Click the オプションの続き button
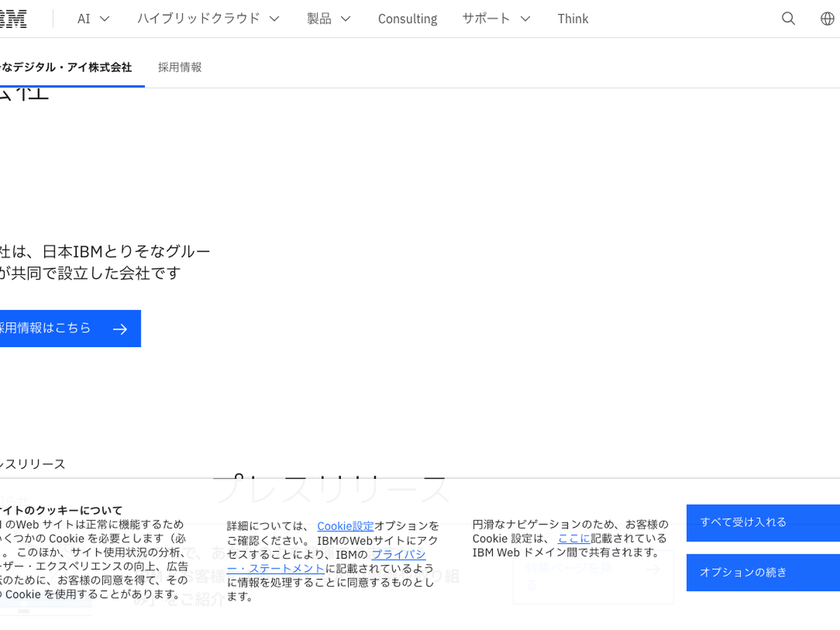The height and width of the screenshot is (630, 840). (762, 572)
